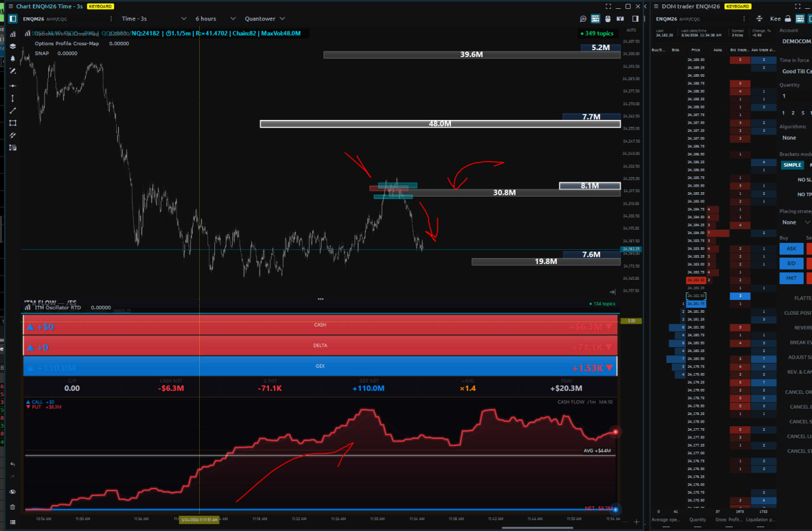
Task: Open the layers stack icon
Action: pos(13,46)
